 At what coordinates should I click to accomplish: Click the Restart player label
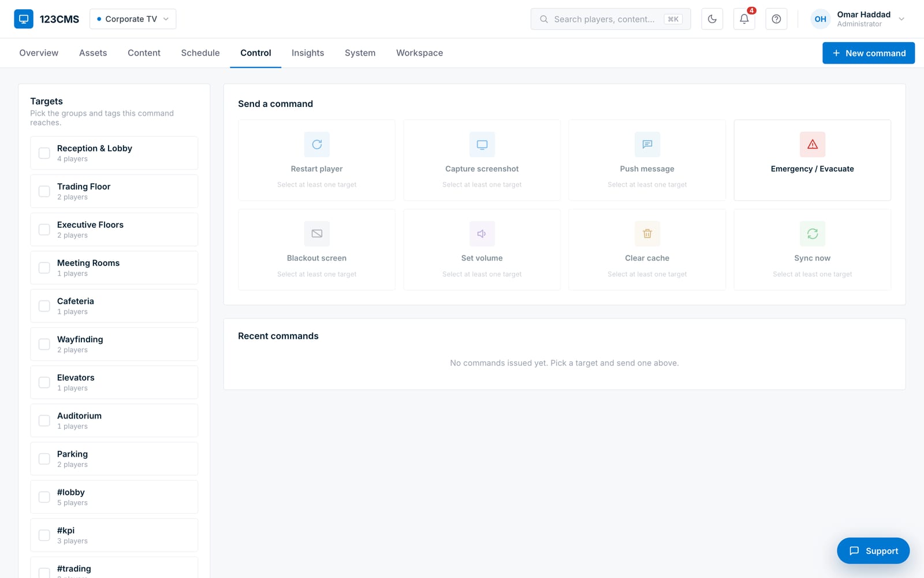coord(317,169)
